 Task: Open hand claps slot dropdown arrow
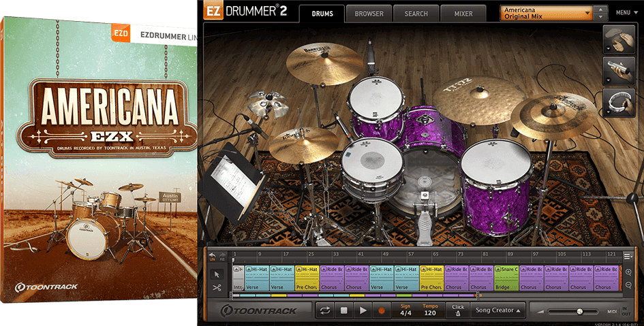coord(607,49)
